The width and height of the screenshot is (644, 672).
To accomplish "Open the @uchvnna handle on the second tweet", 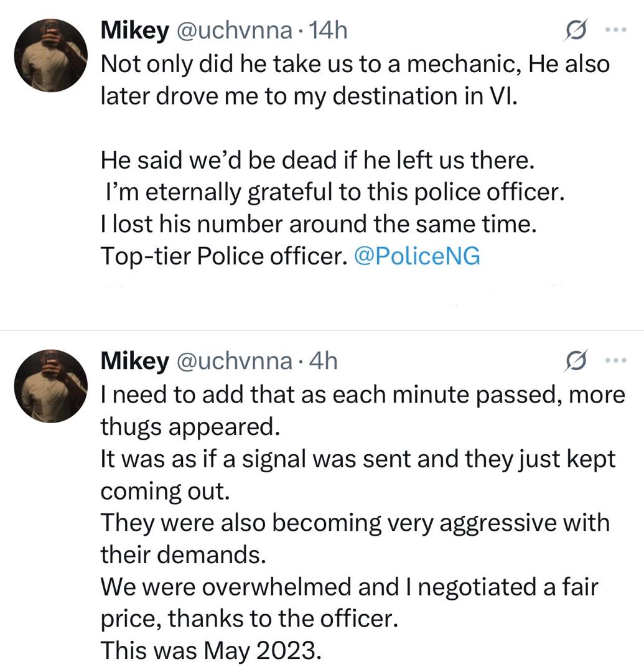I will [235, 361].
